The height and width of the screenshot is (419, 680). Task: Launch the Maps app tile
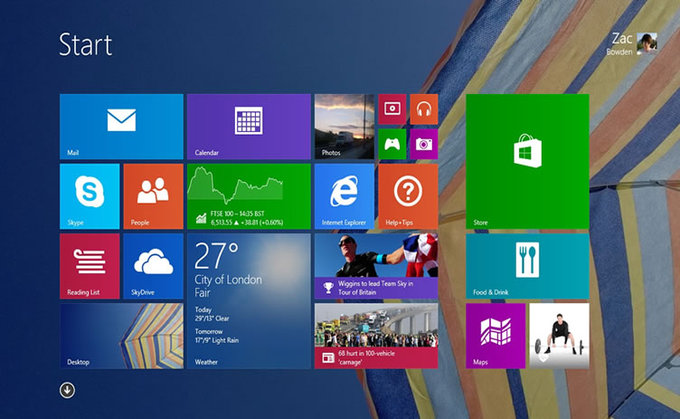pyautogui.click(x=495, y=336)
